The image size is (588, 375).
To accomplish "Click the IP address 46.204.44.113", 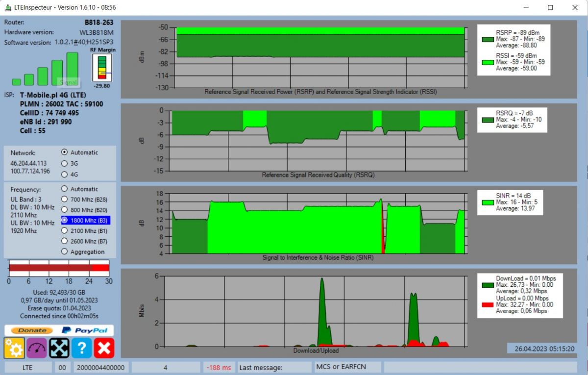I will 29,163.
